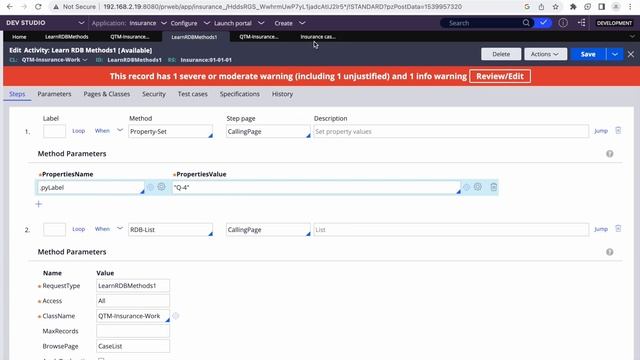Open the Configure menu
The image size is (640, 360).
(189, 23)
